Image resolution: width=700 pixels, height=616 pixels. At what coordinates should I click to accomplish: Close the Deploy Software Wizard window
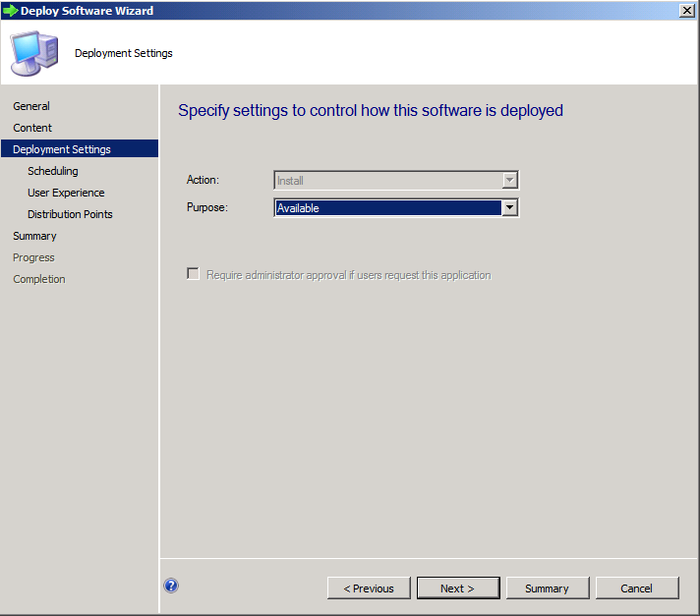[x=686, y=10]
